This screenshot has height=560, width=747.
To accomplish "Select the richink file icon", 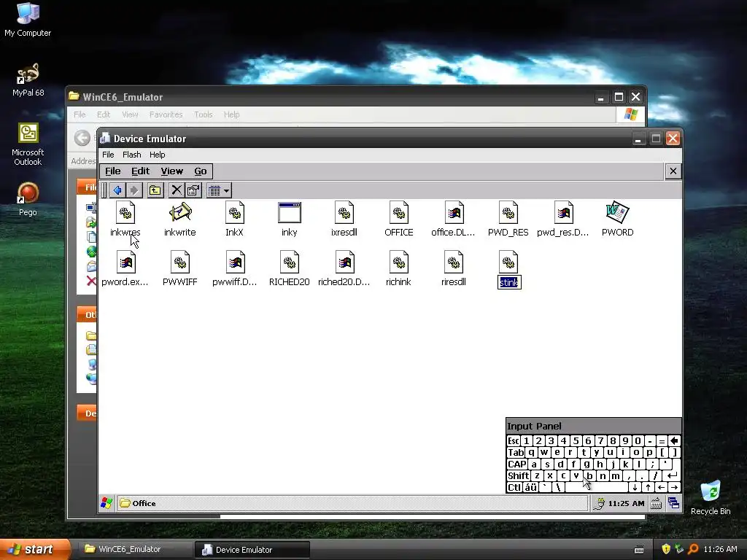I will (x=399, y=262).
